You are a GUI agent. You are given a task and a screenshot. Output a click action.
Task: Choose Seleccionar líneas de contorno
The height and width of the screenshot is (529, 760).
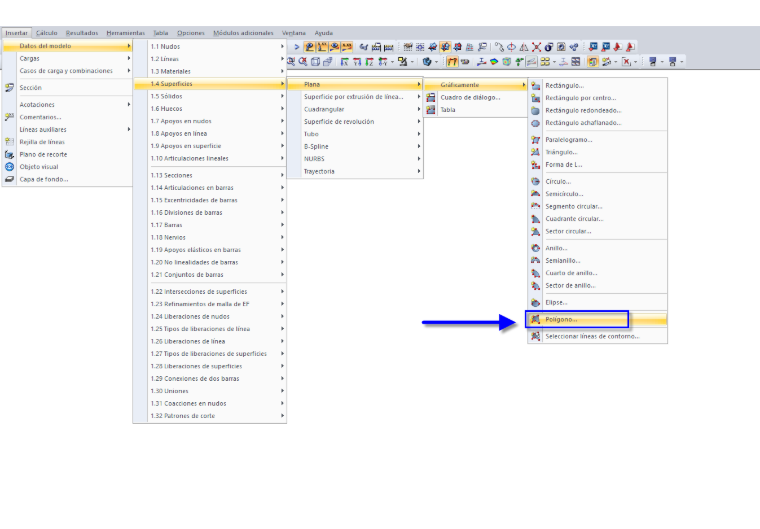point(597,337)
